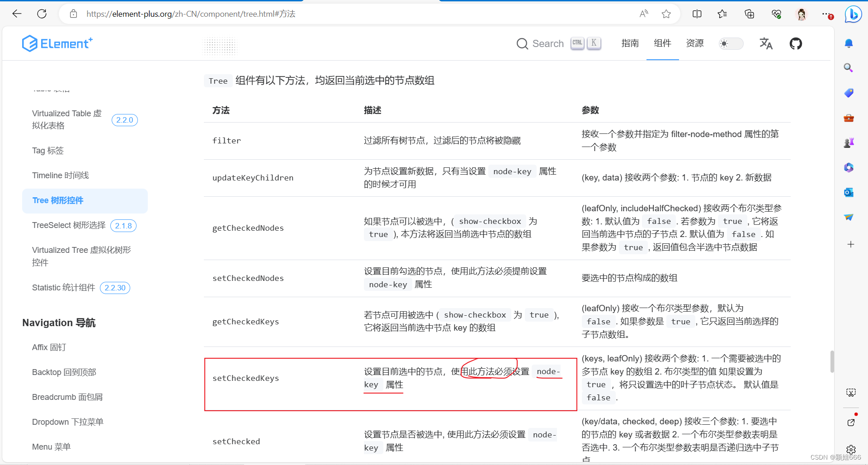Open notifications bell in the sidebar
This screenshot has height=465, width=868.
tap(849, 43)
